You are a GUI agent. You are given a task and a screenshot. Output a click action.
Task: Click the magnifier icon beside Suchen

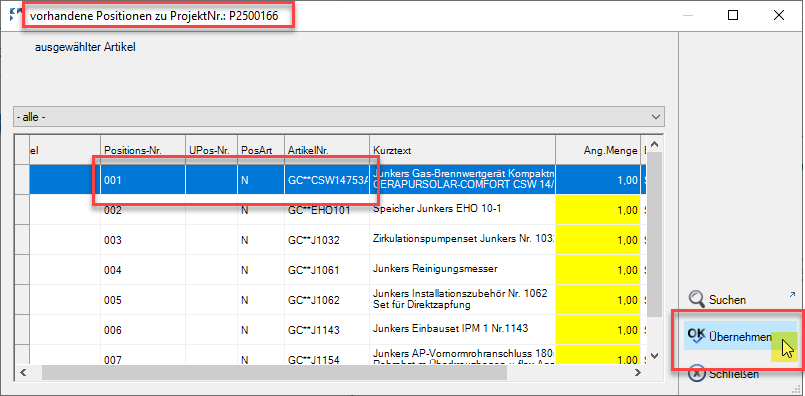tap(696, 298)
